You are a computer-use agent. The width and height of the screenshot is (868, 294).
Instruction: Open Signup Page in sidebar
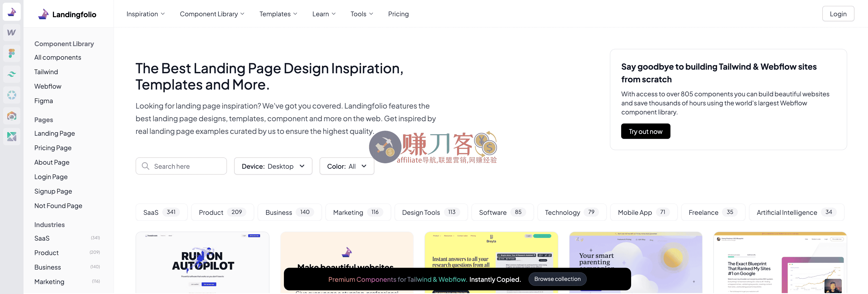point(53,192)
